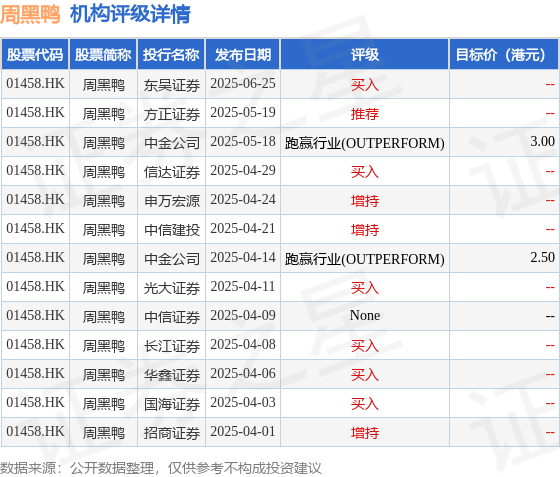Select date 2025-04-29 for 信达证券
560x477 pixels.
[x=243, y=171]
